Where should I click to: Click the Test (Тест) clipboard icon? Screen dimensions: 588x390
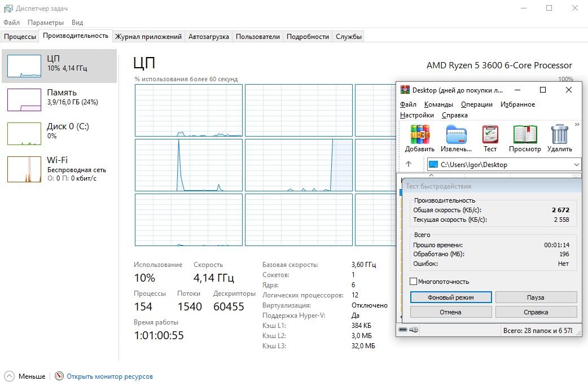(x=490, y=135)
